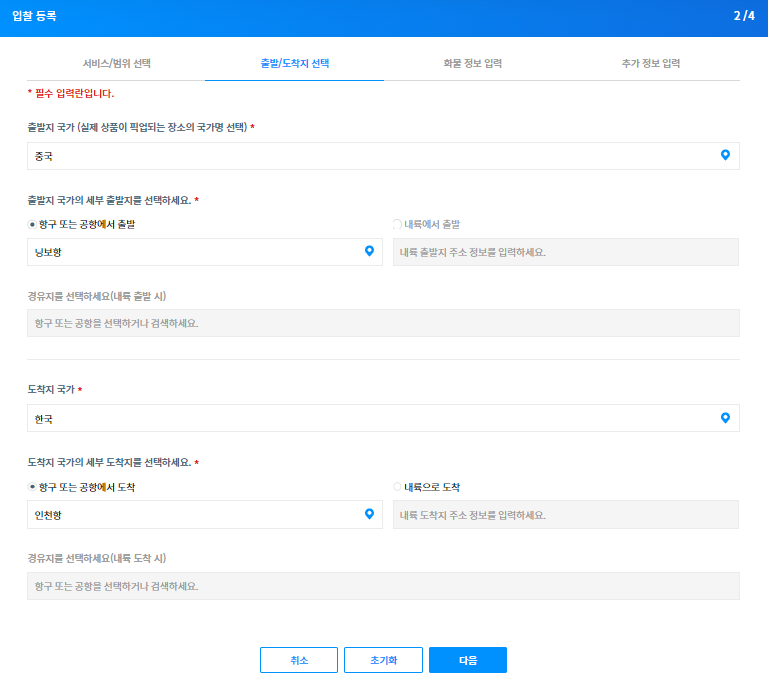
Task: Click the 내륙 도착지 주소 input field
Action: [566, 515]
